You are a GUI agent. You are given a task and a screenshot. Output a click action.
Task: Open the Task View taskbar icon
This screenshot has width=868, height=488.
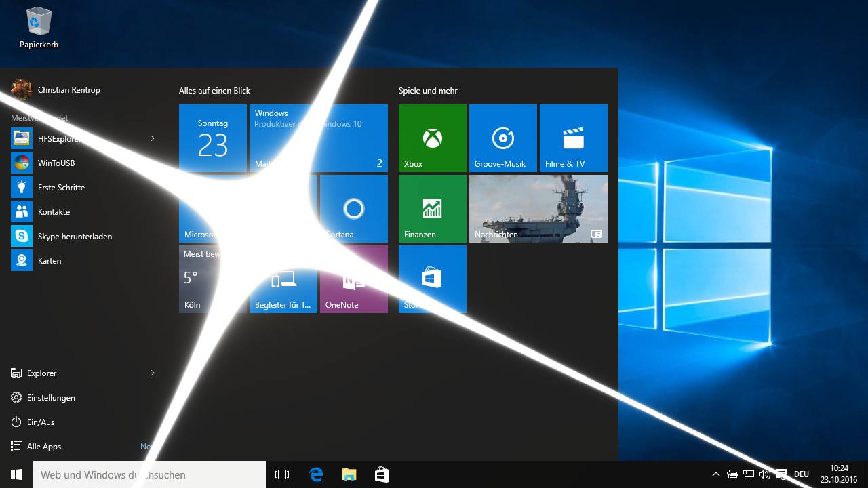pyautogui.click(x=282, y=474)
